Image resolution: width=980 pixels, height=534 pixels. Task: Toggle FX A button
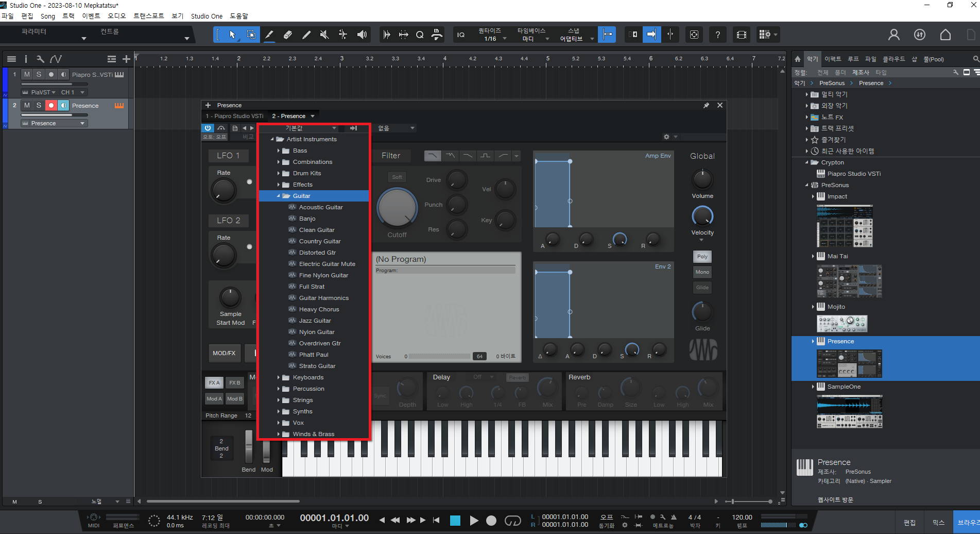pos(214,383)
